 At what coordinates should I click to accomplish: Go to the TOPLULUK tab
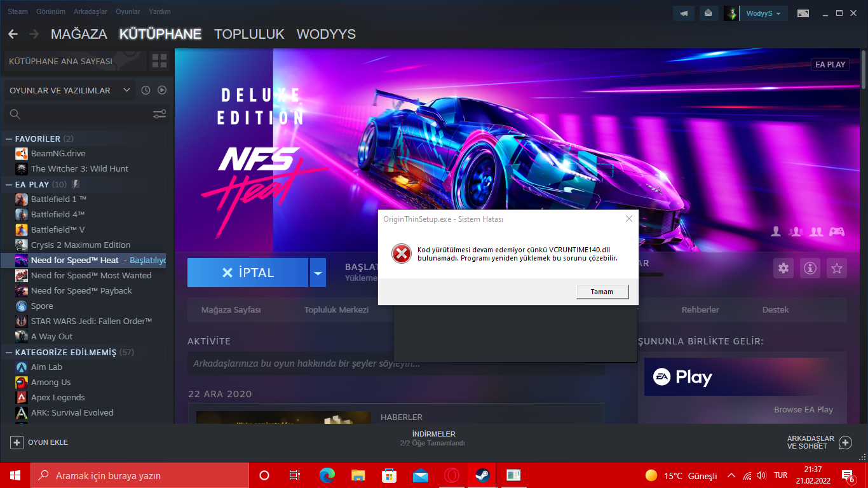click(x=249, y=34)
